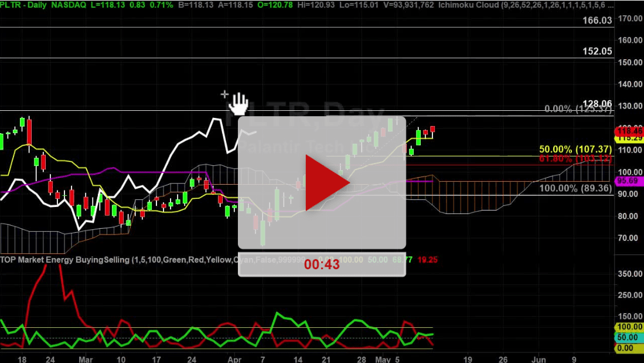Viewport: 644px width, 363px height.
Task: Click the red 118.46 price tag
Action: [x=629, y=131]
